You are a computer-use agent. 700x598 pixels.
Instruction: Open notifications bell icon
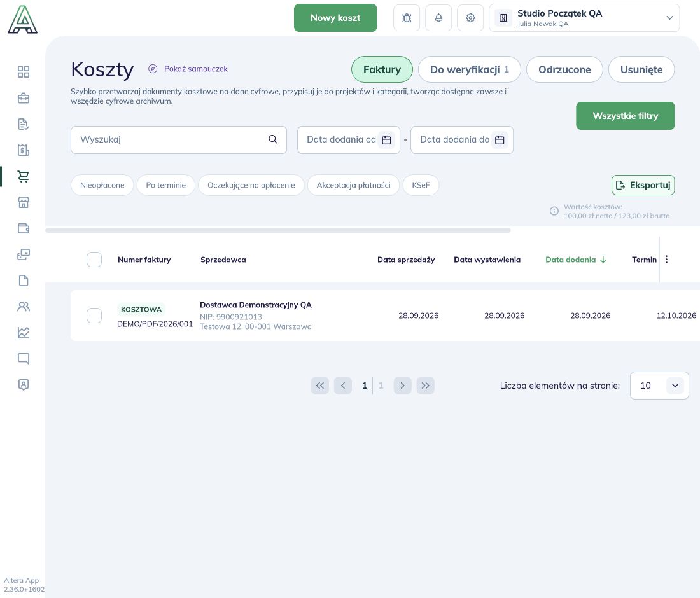point(438,18)
